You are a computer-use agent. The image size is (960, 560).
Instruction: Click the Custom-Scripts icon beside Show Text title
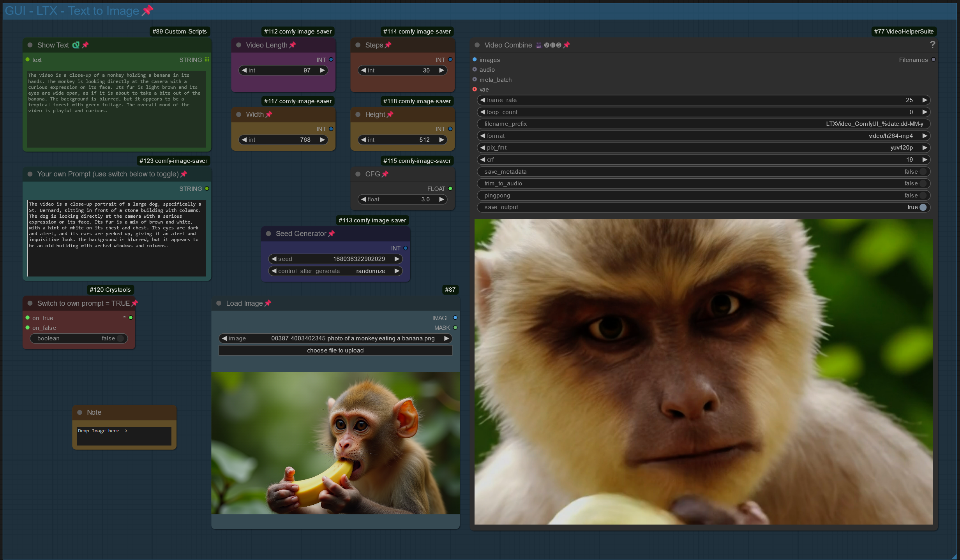point(76,45)
